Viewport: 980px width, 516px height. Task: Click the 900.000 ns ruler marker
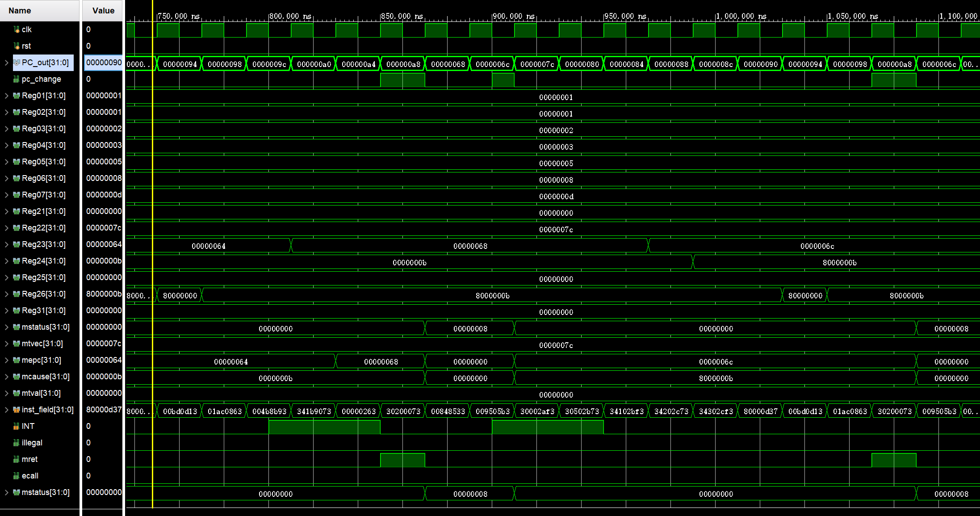coord(513,16)
